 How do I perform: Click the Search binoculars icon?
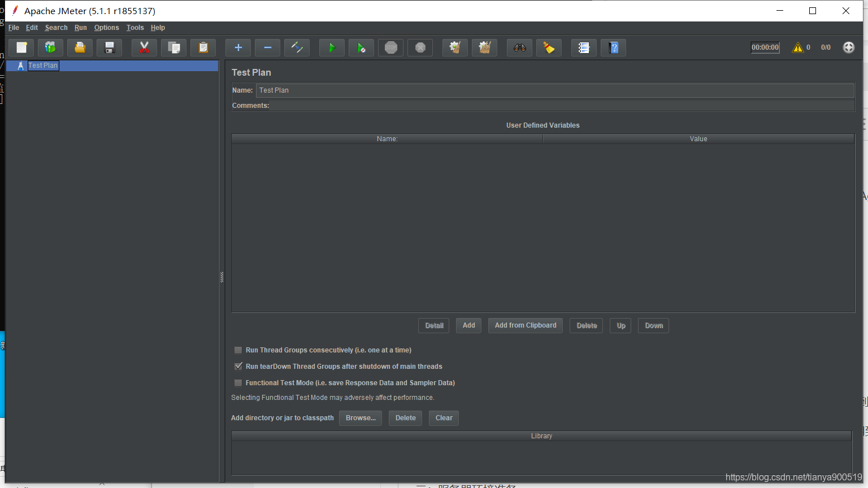tap(520, 47)
